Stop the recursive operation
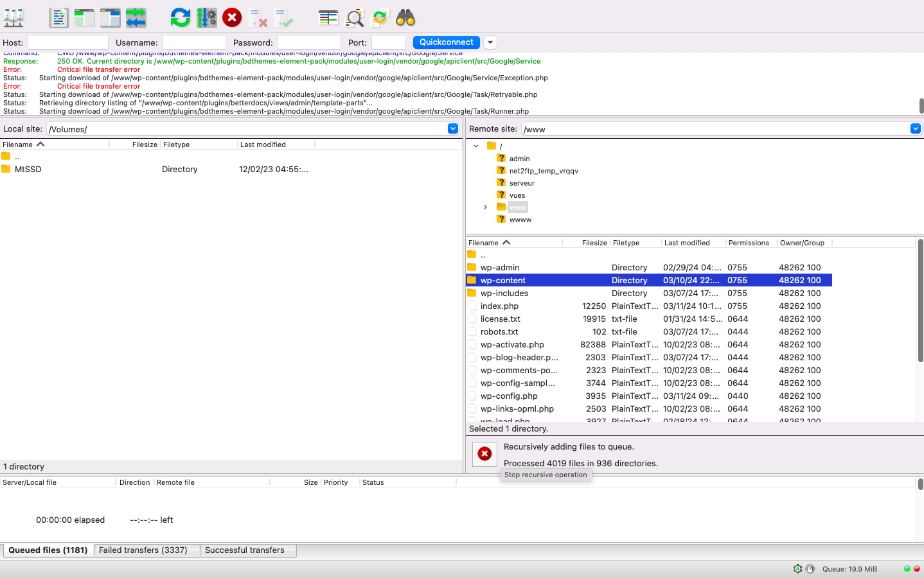This screenshot has height=578, width=924. (x=484, y=454)
